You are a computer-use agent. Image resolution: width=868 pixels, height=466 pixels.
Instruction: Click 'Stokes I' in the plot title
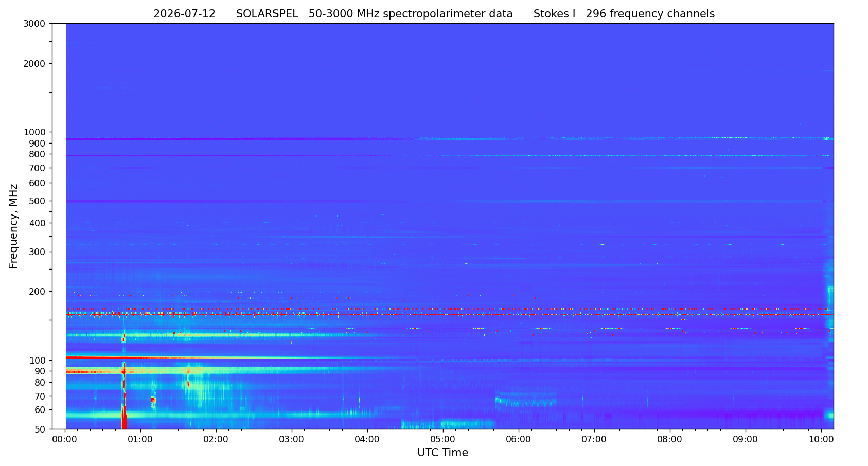[x=554, y=14]
